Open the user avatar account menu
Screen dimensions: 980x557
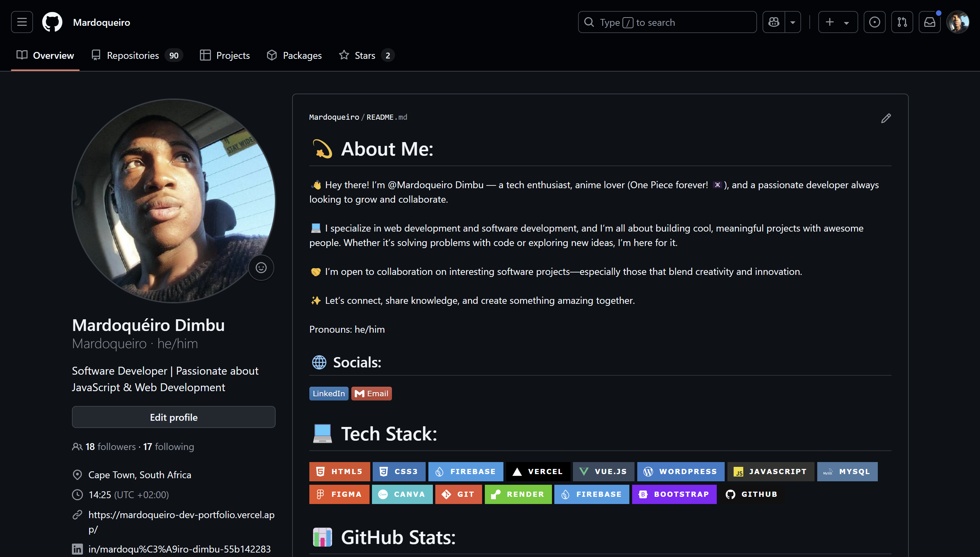click(957, 22)
